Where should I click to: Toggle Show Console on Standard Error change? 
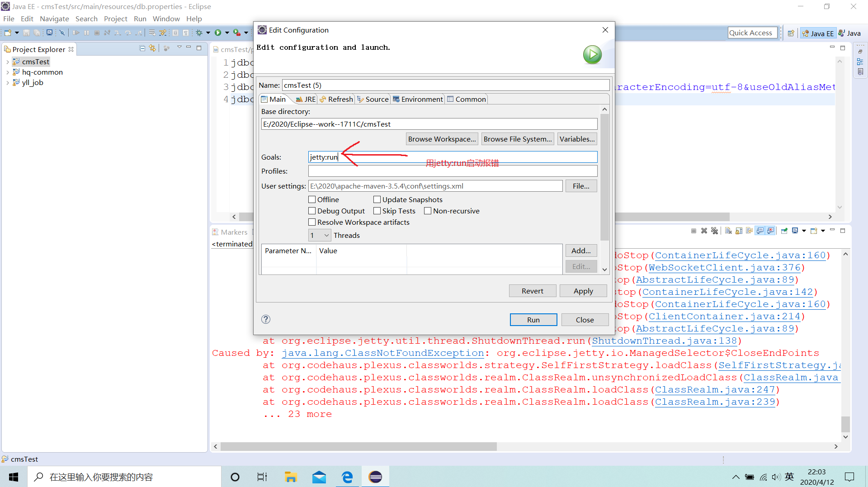pos(771,231)
